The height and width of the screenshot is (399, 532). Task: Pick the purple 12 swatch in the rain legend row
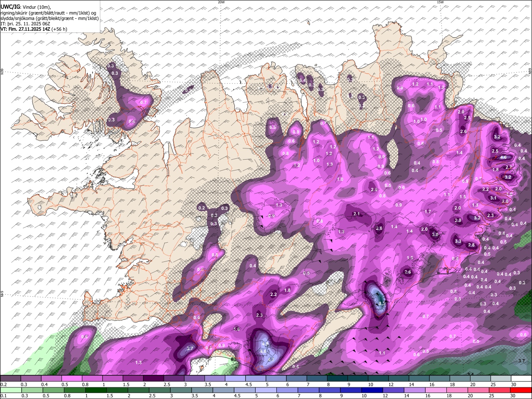393,390
